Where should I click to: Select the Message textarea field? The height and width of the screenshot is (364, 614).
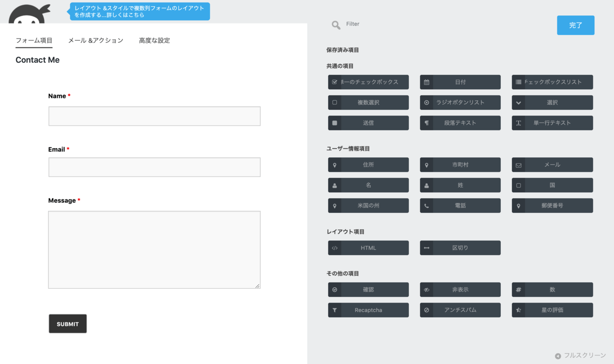(154, 250)
